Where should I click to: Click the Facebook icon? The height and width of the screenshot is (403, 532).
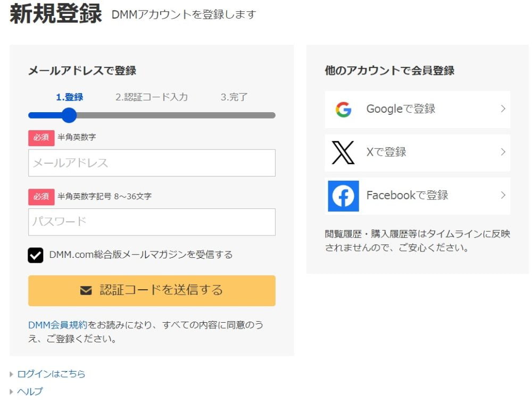343,196
